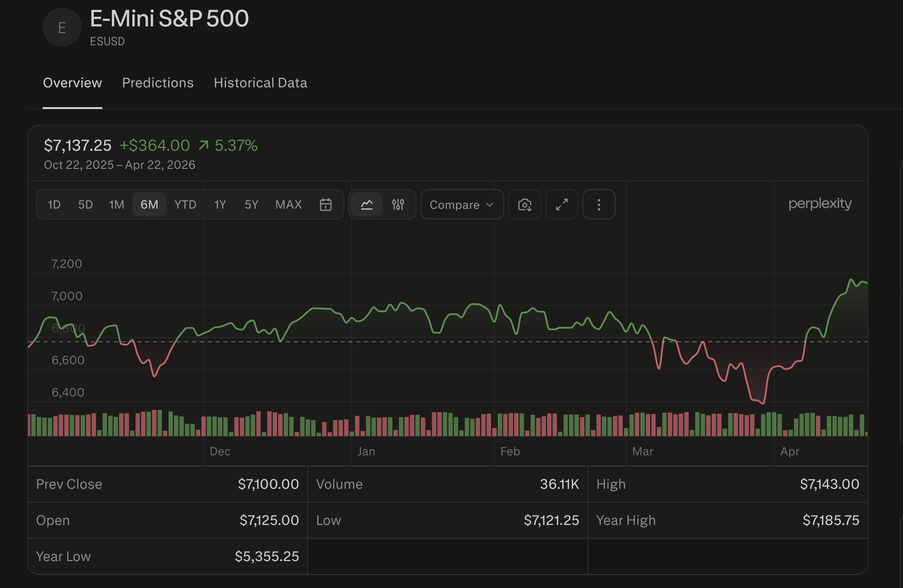This screenshot has height=588, width=903.
Task: Choose the YTD time range
Action: pyautogui.click(x=185, y=205)
